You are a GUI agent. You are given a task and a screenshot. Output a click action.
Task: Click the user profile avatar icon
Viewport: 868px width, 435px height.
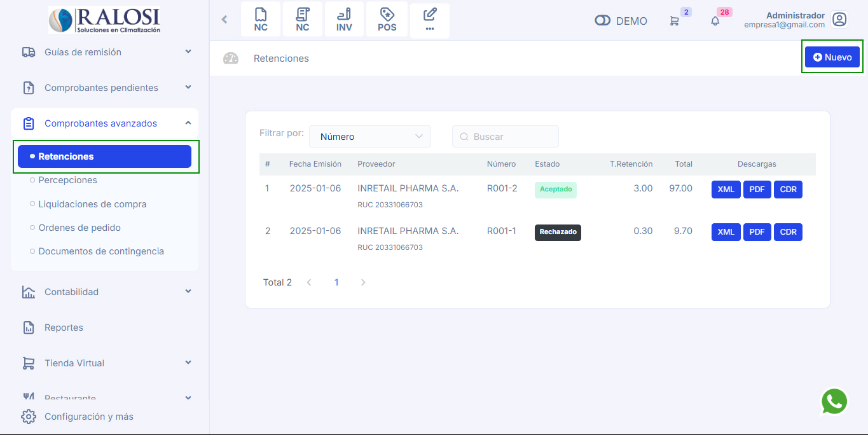(x=839, y=20)
